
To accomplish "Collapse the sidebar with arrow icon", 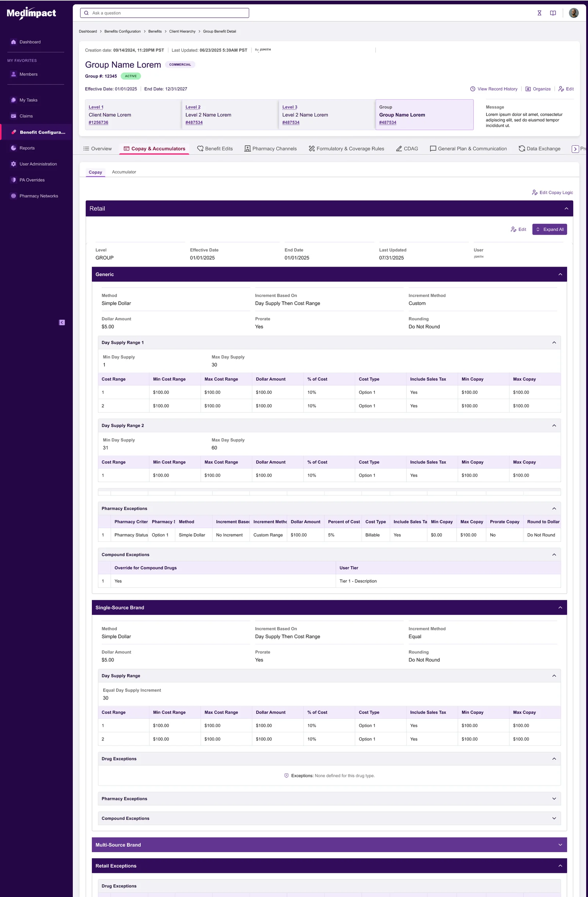I will pos(62,322).
